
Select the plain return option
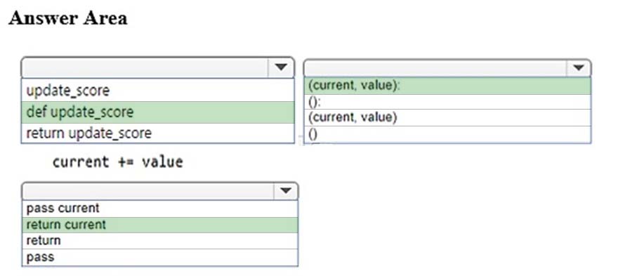click(x=159, y=241)
